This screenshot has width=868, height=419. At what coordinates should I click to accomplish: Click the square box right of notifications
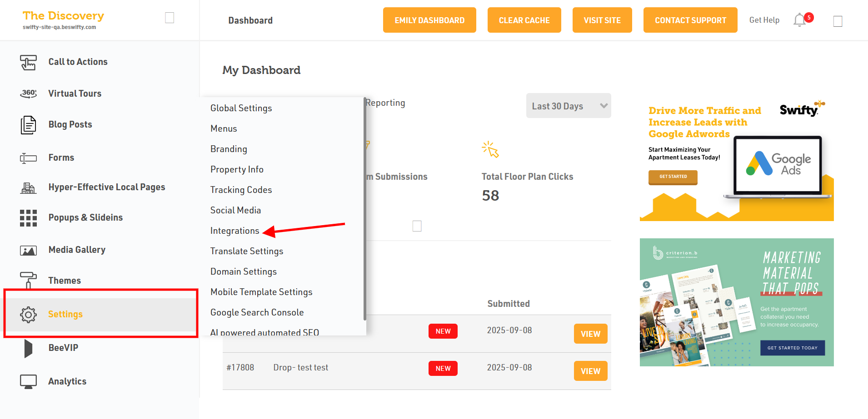tap(838, 21)
